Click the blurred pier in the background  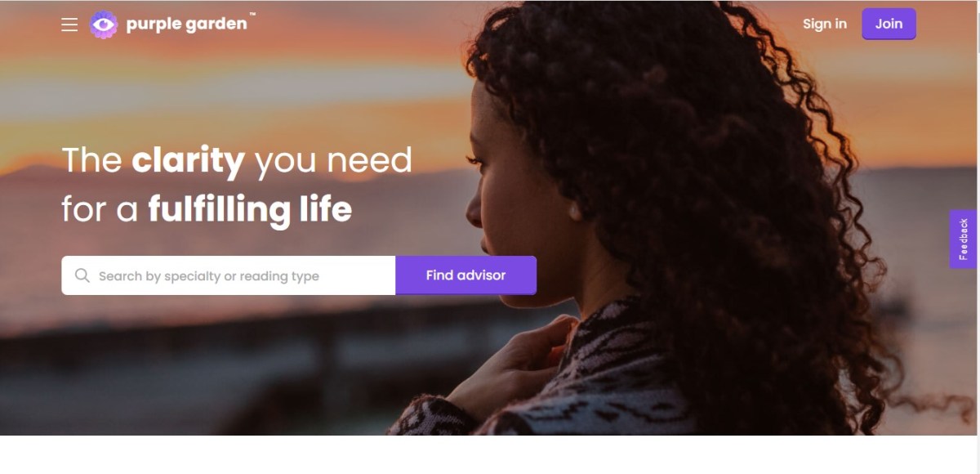(x=204, y=360)
